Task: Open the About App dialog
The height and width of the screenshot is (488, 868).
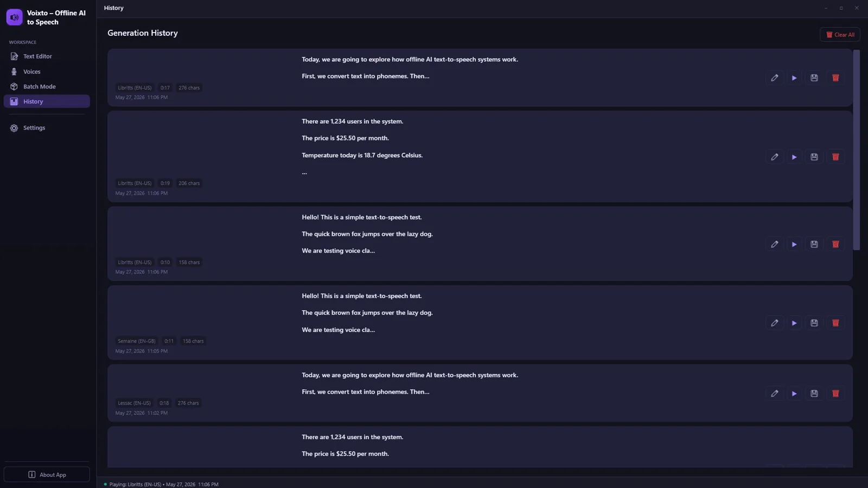Action: [x=47, y=474]
